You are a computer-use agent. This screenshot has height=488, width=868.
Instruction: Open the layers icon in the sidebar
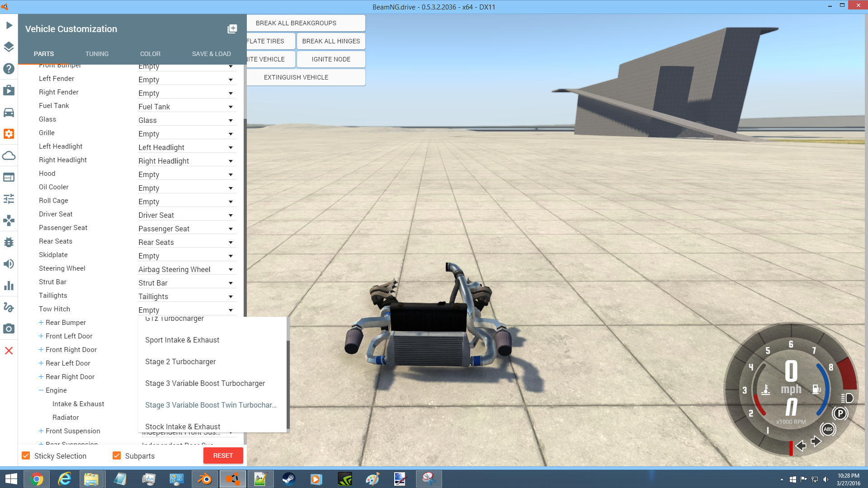[x=9, y=47]
